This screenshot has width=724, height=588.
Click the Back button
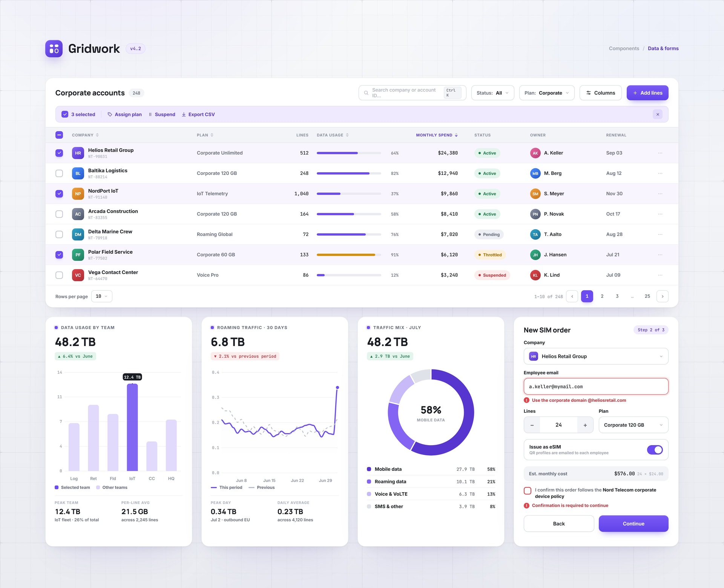[559, 524]
